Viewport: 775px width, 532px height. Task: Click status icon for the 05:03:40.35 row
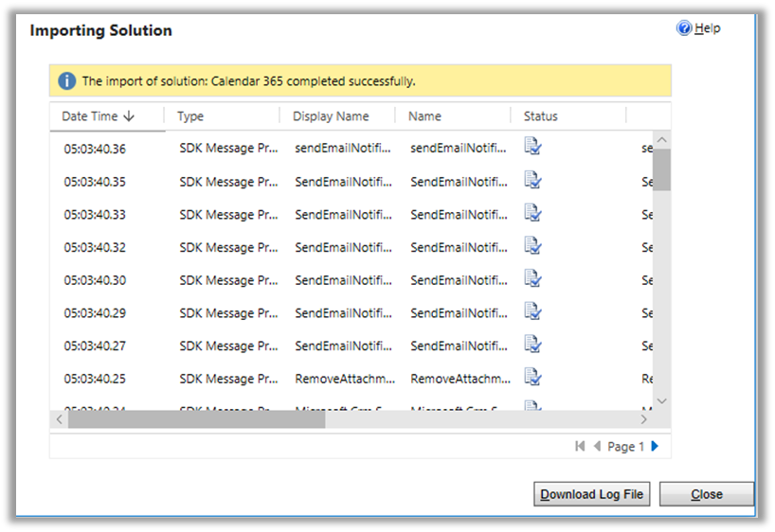pos(533,180)
